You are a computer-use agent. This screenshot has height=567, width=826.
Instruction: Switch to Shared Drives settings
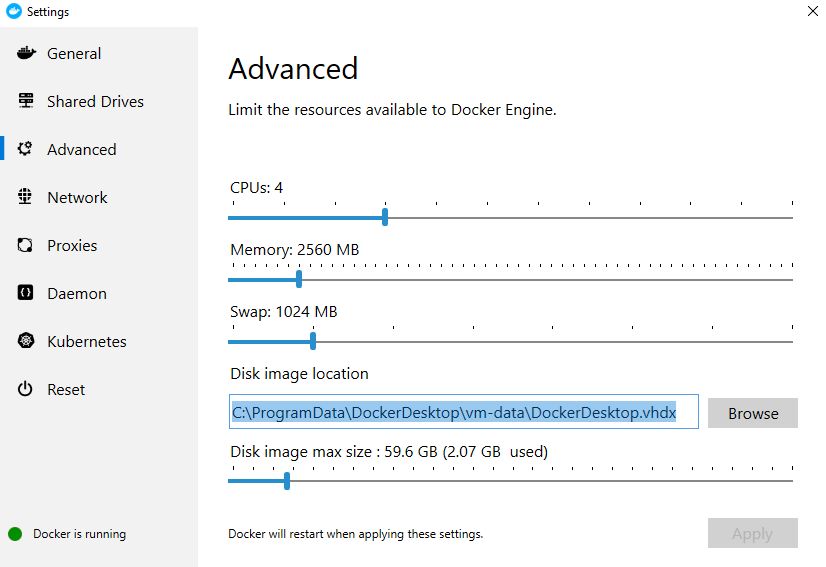click(95, 102)
